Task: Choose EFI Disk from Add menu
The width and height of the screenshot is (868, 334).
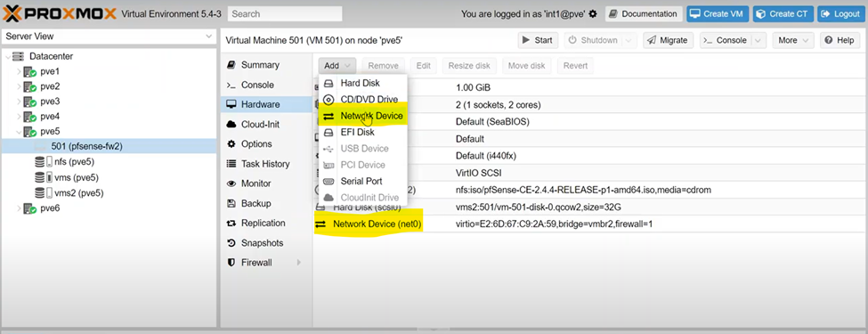Action: point(362,133)
